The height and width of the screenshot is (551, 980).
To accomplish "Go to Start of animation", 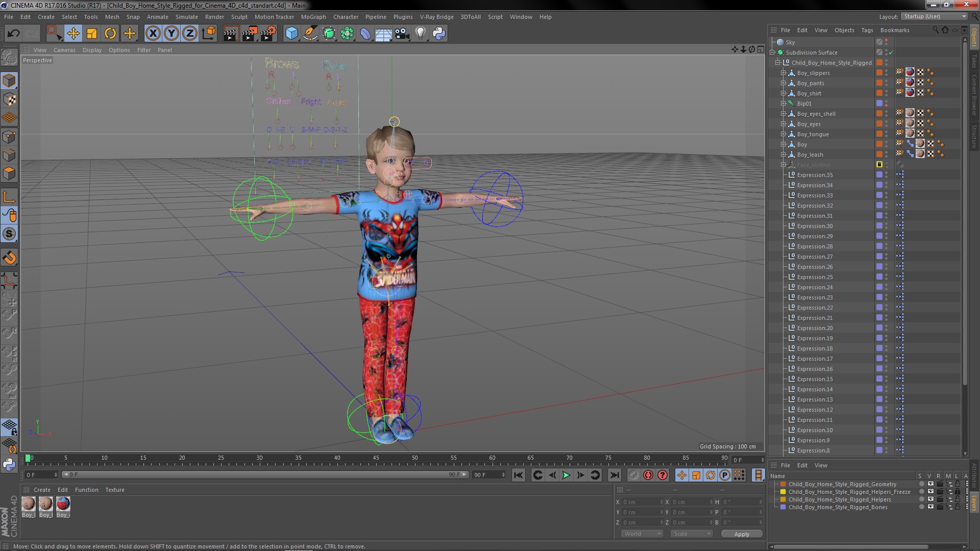I will [x=519, y=475].
